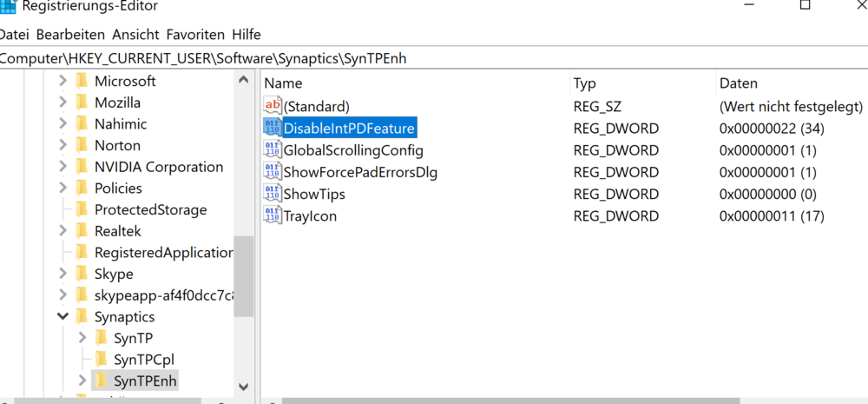Click the tree pane scroll up arrow
This screenshot has width=868, height=404.
point(243,81)
